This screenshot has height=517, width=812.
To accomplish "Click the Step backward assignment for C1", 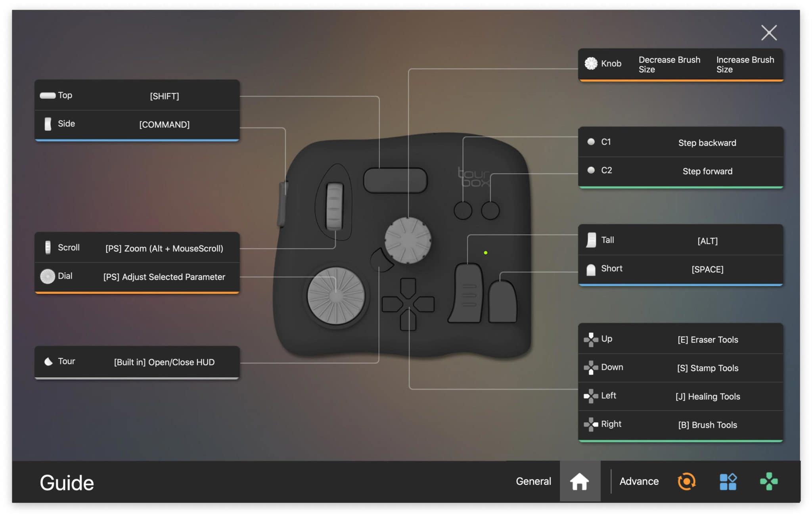I will (x=707, y=143).
